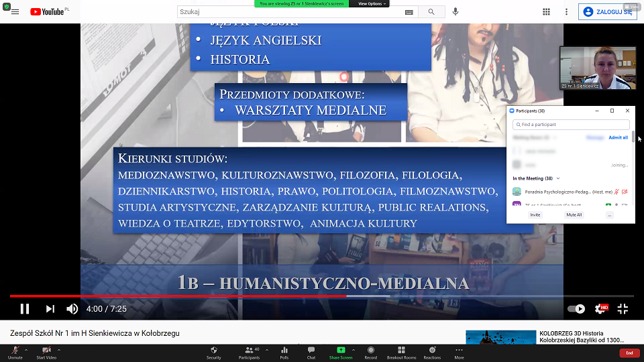Seek on the video progress bar
The image size is (644, 362).
322,296
